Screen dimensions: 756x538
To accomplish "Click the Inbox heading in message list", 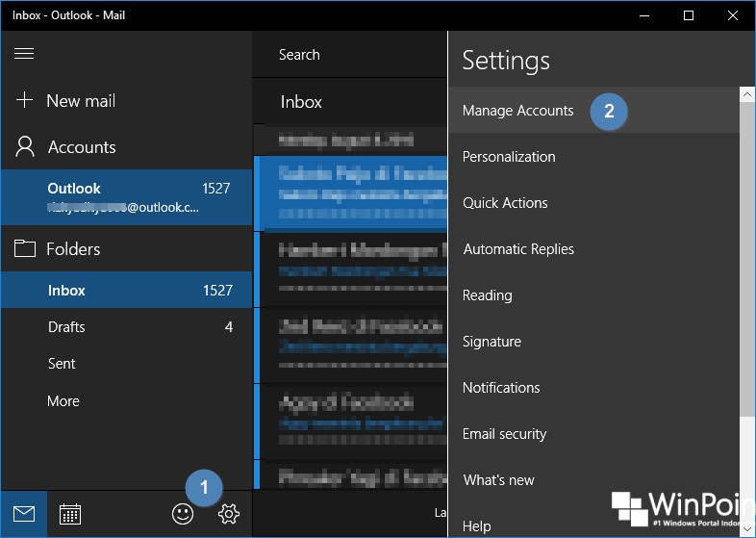I will (x=301, y=102).
